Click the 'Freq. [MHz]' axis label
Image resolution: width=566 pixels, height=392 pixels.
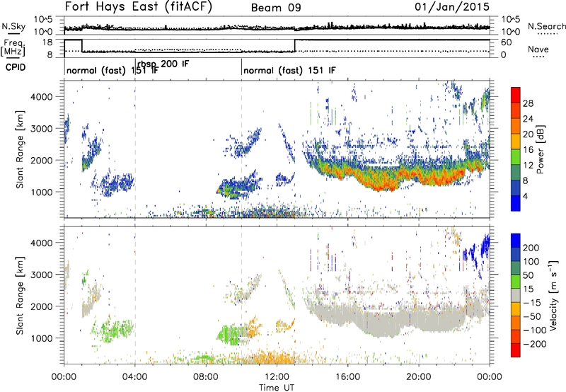[x=13, y=47]
